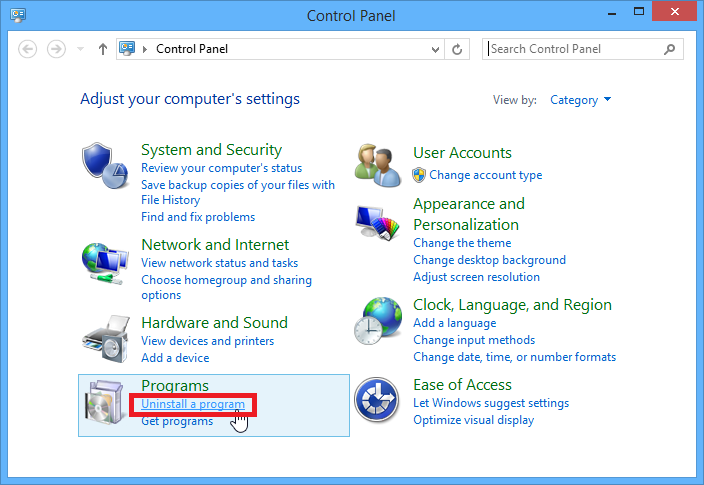
Task: Open Appearance and Personalization category
Action: click(x=469, y=214)
